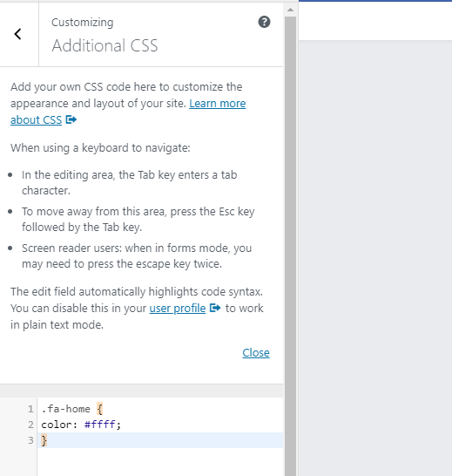Click the vertical scrollbar track
Screen dimensions: 452x476
pos(290,243)
